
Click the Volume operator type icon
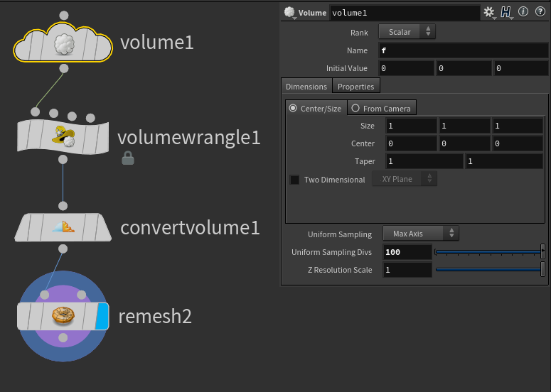tap(289, 12)
